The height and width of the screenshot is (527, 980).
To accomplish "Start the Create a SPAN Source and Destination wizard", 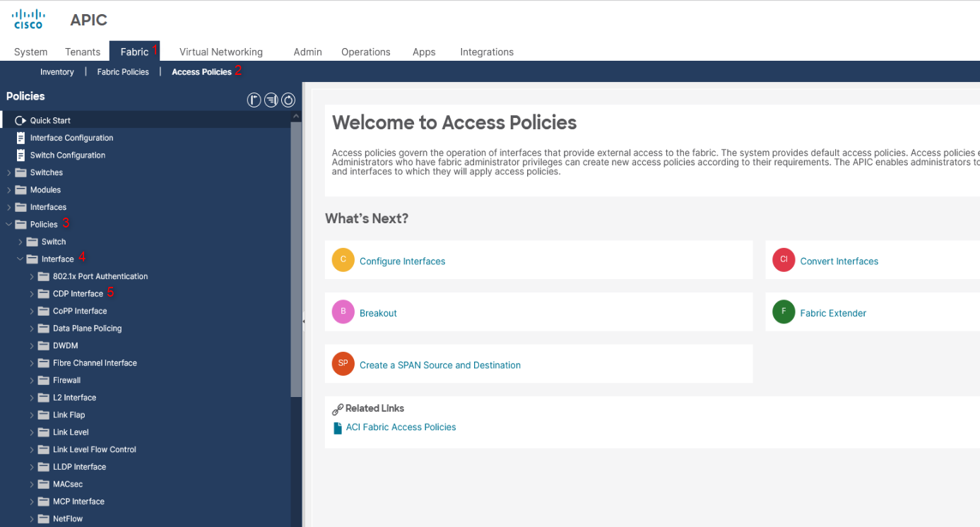I will pos(343,363).
